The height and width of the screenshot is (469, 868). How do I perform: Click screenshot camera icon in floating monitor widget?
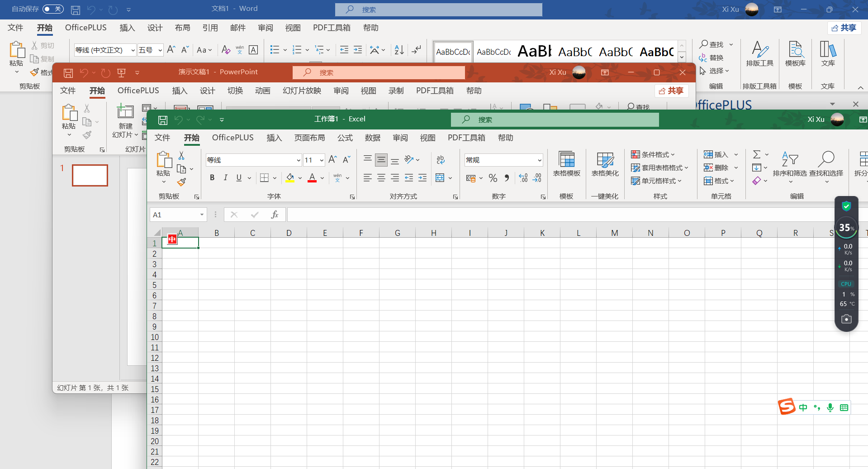(x=846, y=319)
